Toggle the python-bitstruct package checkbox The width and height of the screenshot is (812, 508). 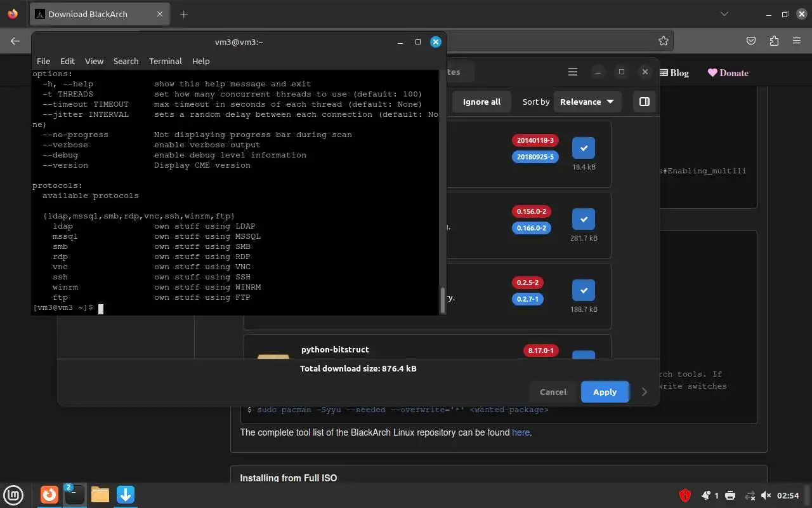[584, 354]
